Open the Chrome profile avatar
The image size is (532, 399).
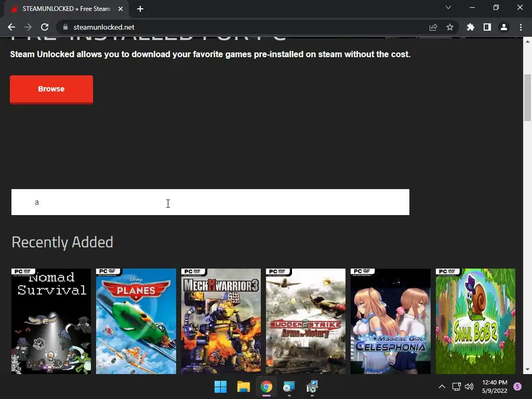[504, 27]
